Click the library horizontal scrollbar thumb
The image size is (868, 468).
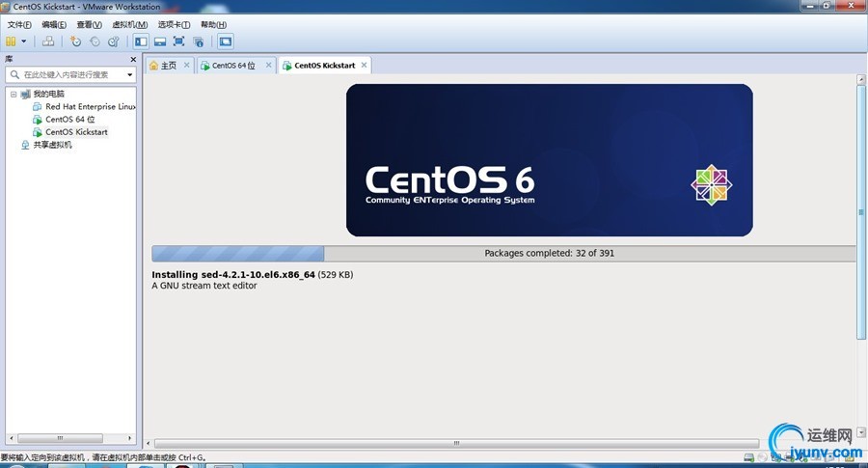61,438
